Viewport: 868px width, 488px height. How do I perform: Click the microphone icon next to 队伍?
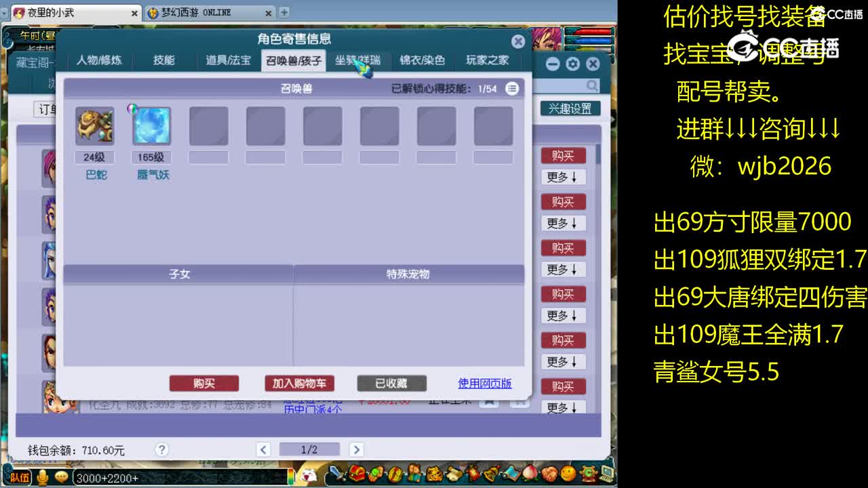42,477
